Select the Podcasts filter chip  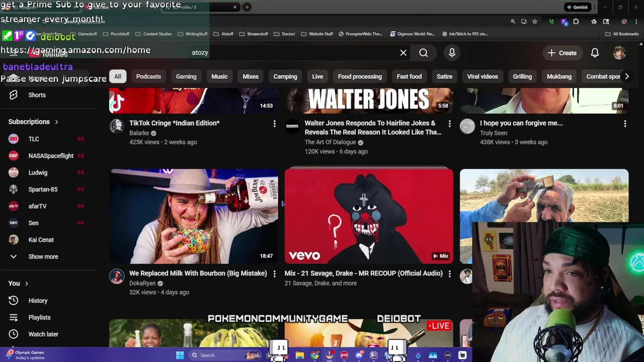[148, 76]
